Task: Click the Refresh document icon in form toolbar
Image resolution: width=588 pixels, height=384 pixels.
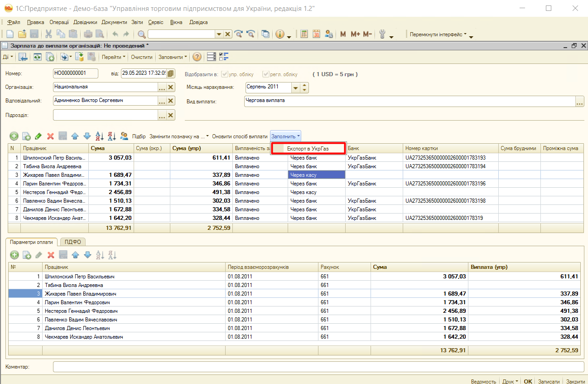Action: point(38,57)
